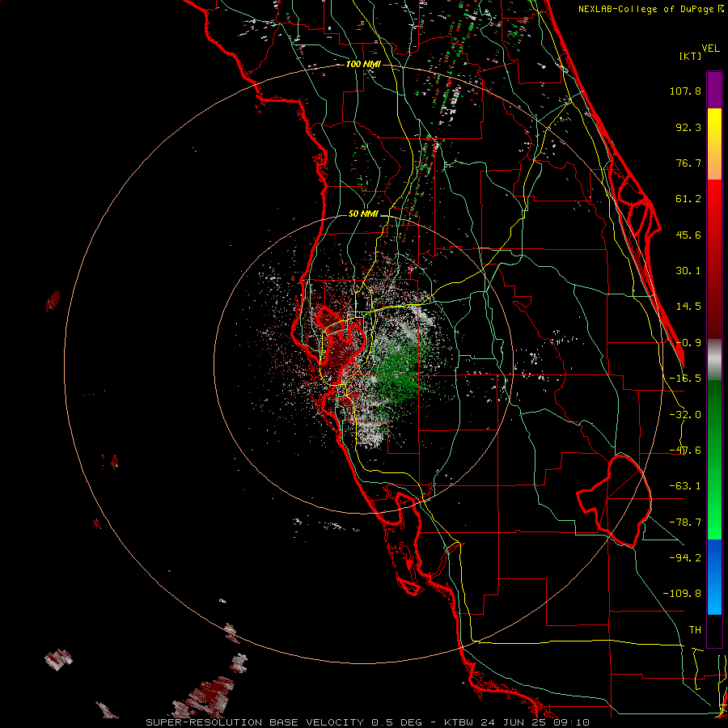Select the -78.7 legend value

pyautogui.click(x=685, y=523)
